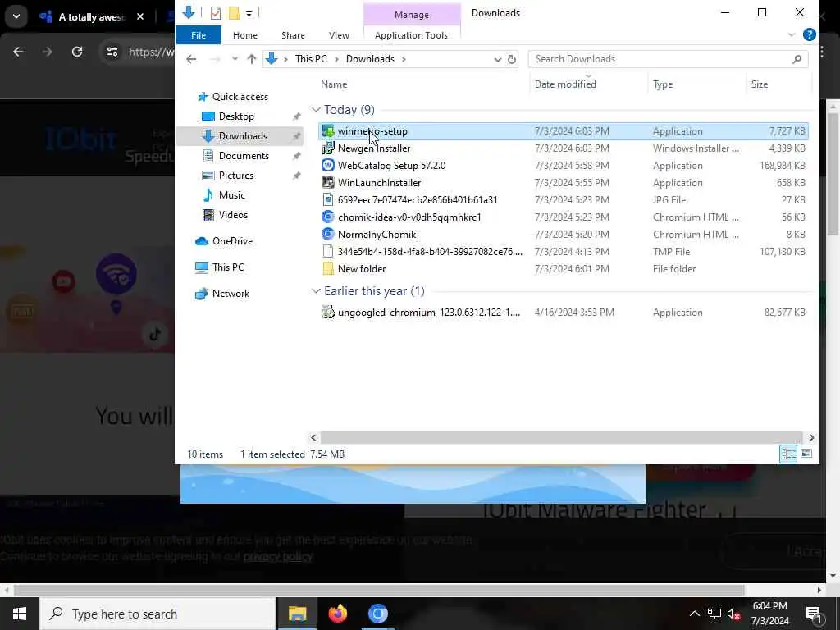Click the blank TMP file icon
Image resolution: width=840 pixels, height=630 pixels.
(x=328, y=251)
